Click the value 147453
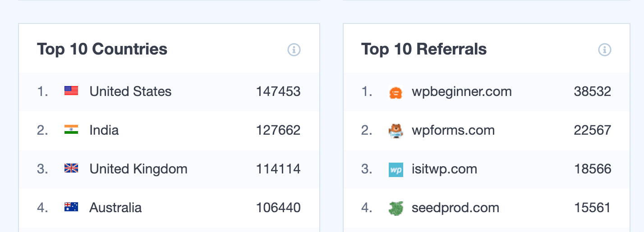The height and width of the screenshot is (232, 644). pyautogui.click(x=278, y=91)
